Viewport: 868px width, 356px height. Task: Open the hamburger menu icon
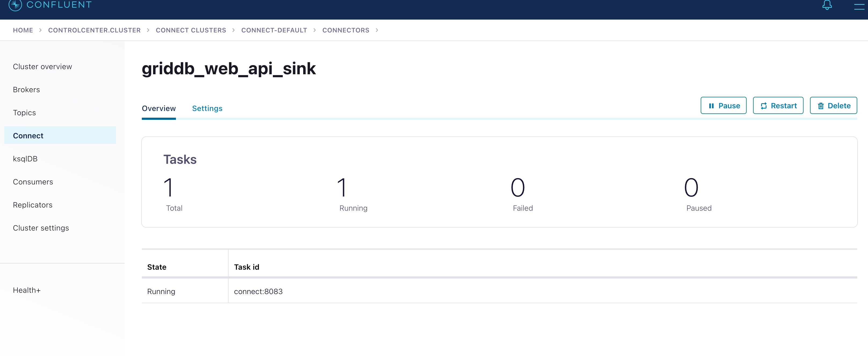tap(859, 6)
